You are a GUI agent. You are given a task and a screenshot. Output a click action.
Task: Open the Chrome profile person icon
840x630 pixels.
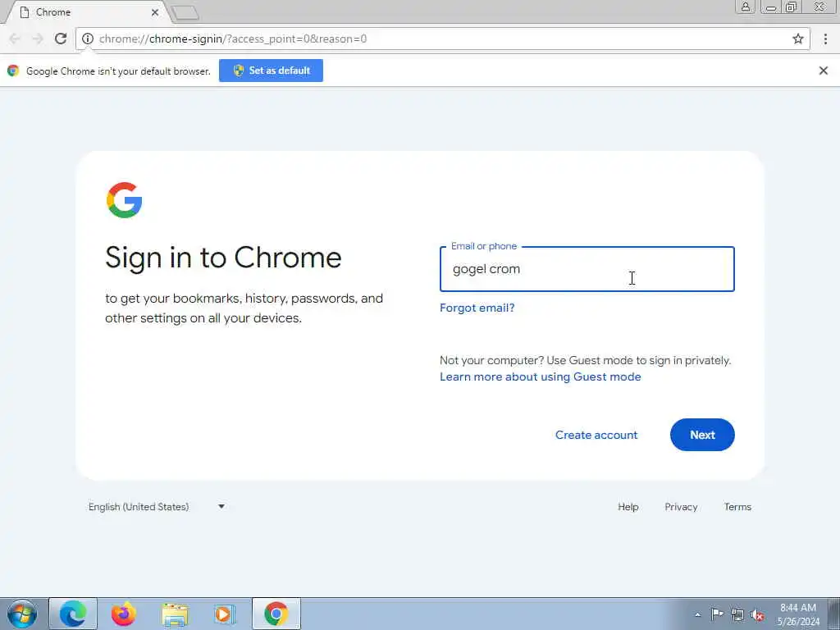click(x=745, y=7)
